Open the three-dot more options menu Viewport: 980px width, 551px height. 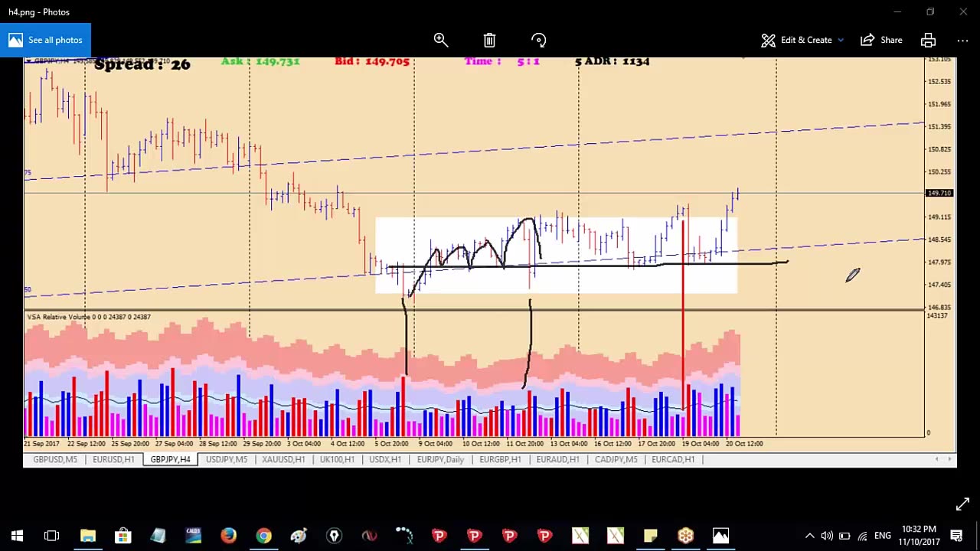[x=962, y=40]
